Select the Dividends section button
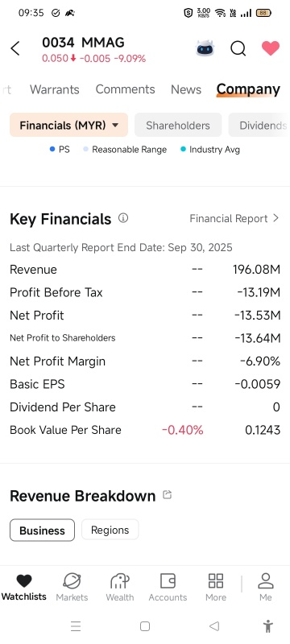 259,125
